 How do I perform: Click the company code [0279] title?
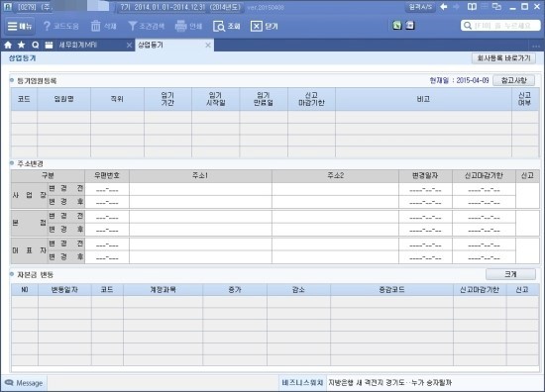[x=27, y=7]
